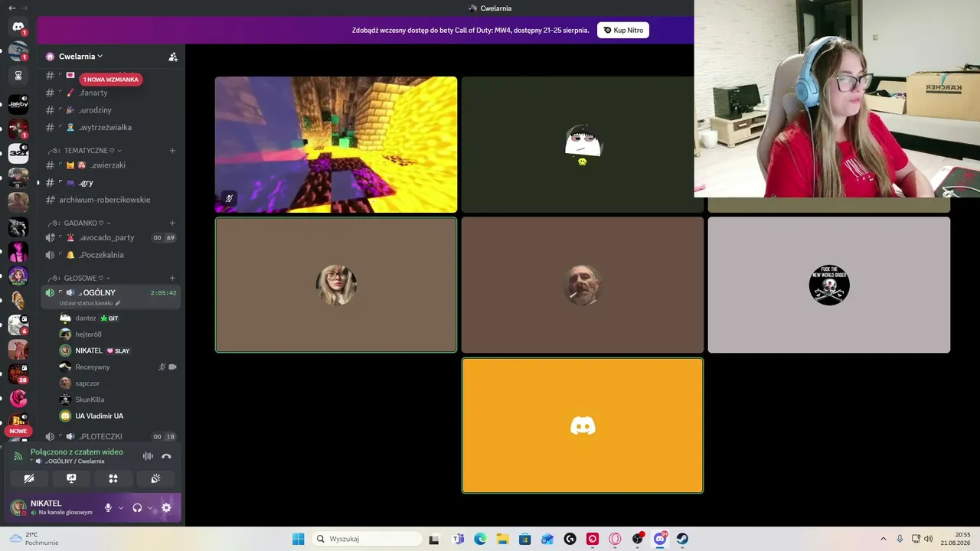Open Steam from the taskbar
Image resolution: width=980 pixels, height=551 pixels.
682,539
